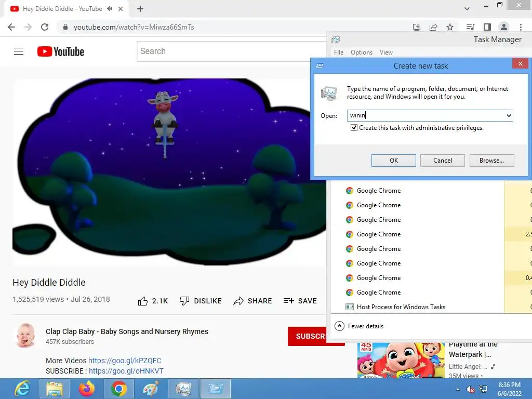The width and height of the screenshot is (532, 399).
Task: Launch Firefox from the taskbar
Action: (x=87, y=389)
